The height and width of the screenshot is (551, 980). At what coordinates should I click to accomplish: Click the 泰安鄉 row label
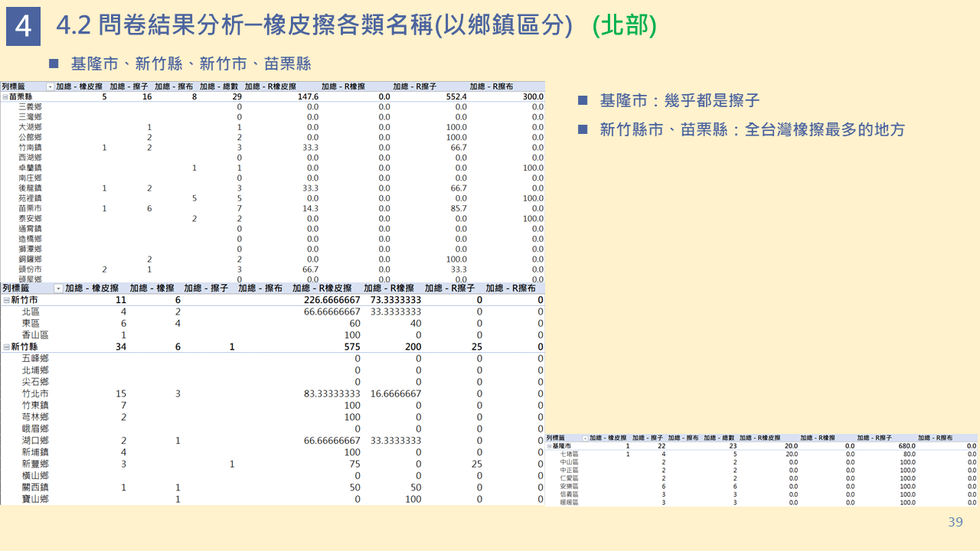pyautogui.click(x=30, y=218)
